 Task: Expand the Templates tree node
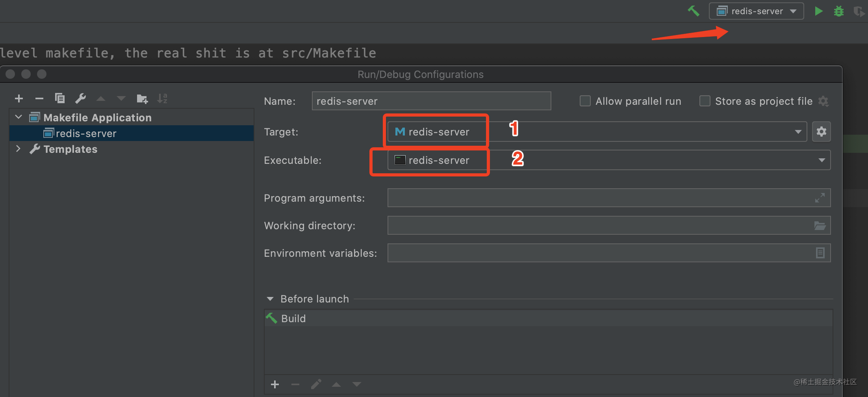click(18, 148)
